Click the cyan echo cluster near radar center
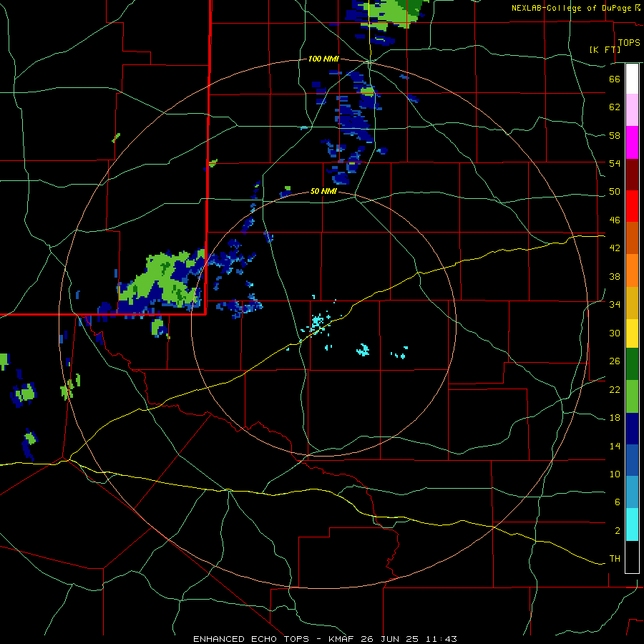Viewport: 644px width, 644px height. coord(317,323)
